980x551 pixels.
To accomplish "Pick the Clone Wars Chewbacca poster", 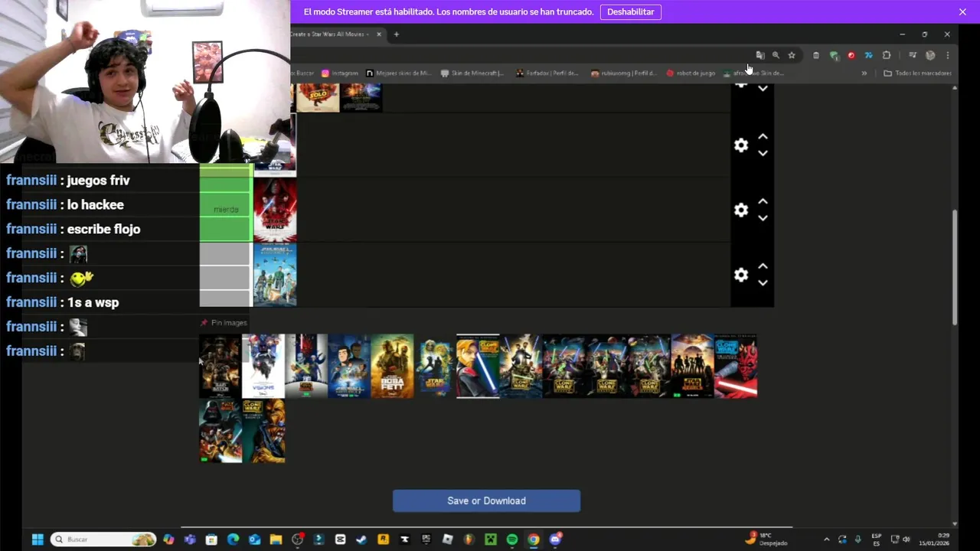I will click(x=263, y=431).
